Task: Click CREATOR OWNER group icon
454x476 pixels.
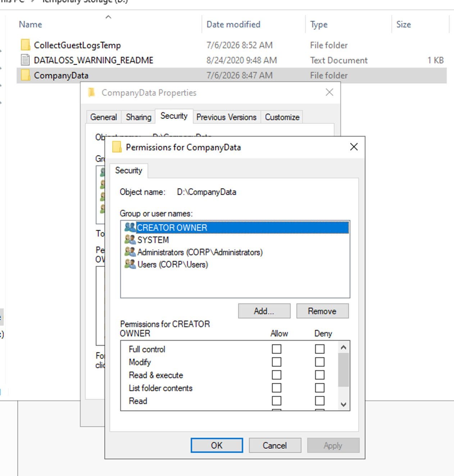Action: point(130,227)
